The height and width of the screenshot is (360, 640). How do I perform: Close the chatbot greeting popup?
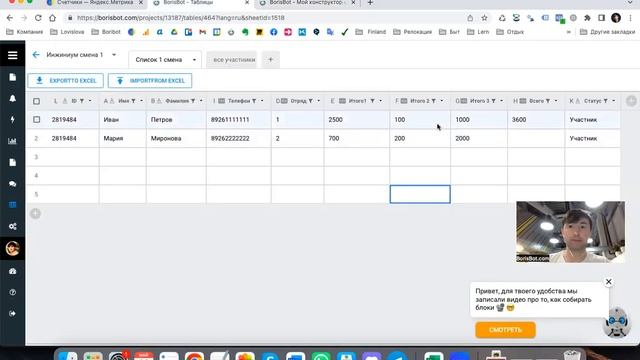(609, 282)
